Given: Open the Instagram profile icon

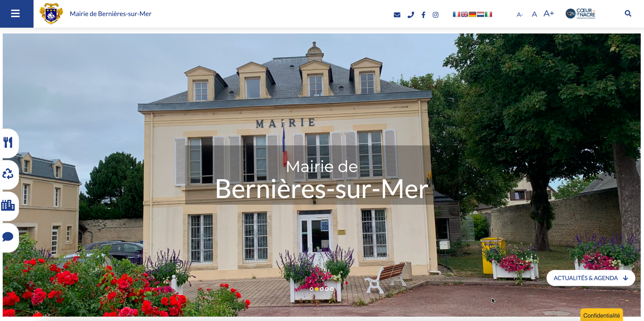Looking at the screenshot, I should (x=436, y=15).
